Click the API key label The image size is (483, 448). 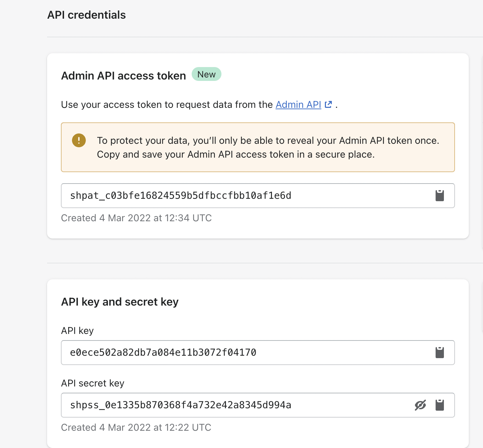(x=78, y=331)
